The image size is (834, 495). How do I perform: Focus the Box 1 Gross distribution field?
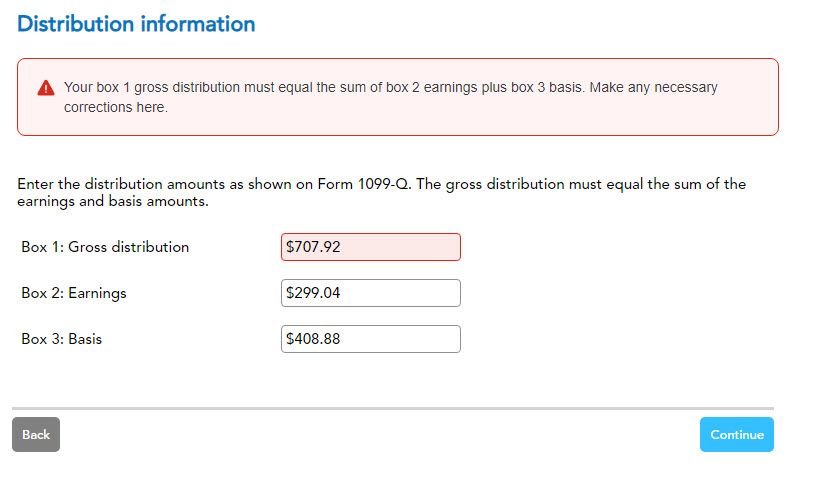coord(371,247)
